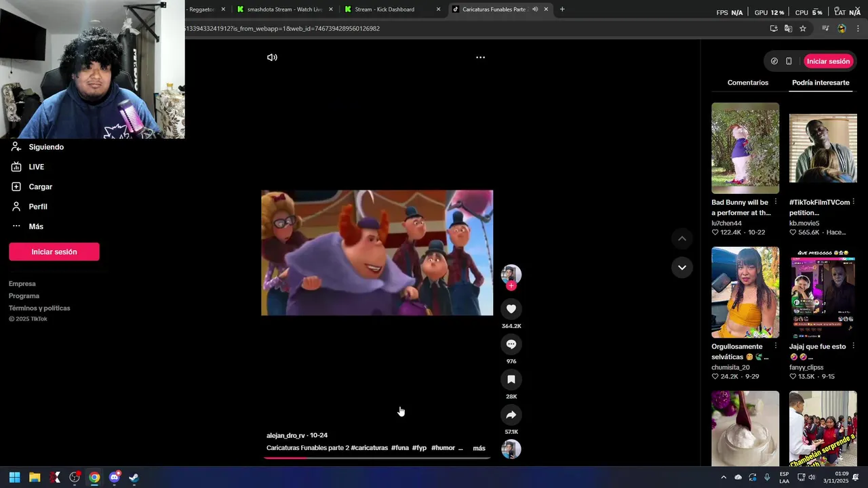Mute the tab via speaker icon on Caricaturas tab

[535, 9]
